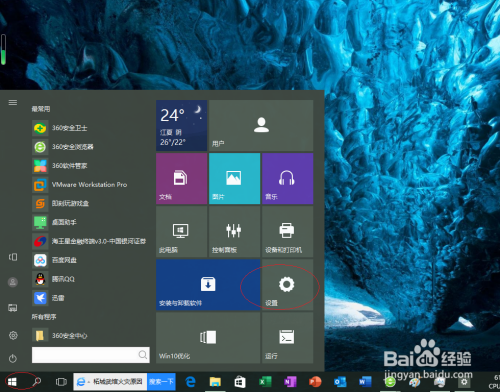Screen dimensions: 500x392
Task: Open Task View on the taskbar
Action: click(x=61, y=382)
